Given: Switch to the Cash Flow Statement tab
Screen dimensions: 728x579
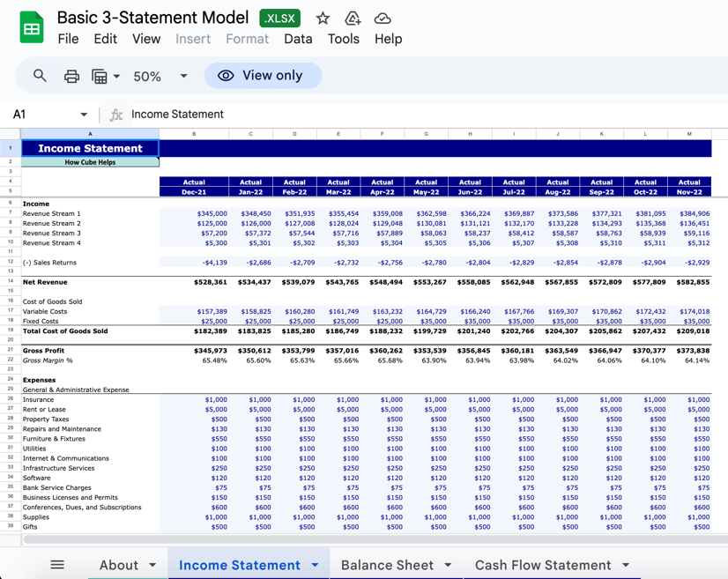Looking at the screenshot, I should 542,565.
